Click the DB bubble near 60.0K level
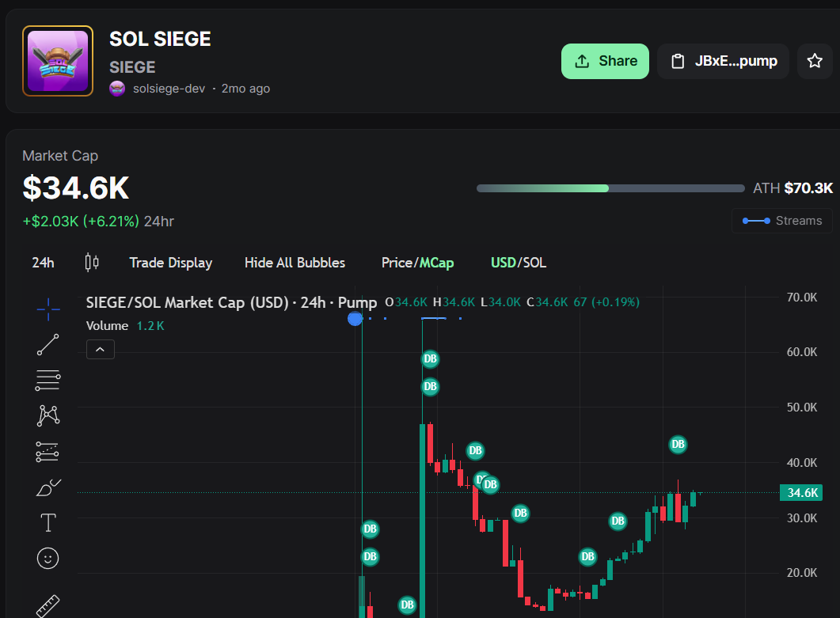 click(x=430, y=358)
